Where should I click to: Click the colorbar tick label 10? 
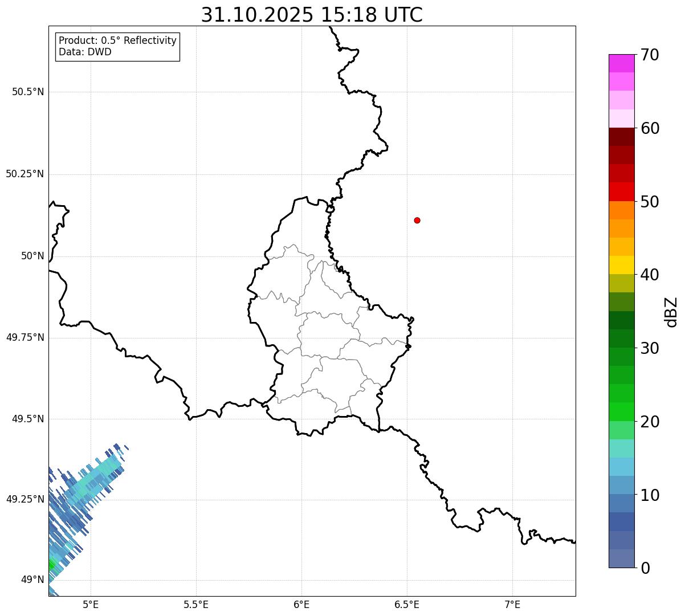pos(650,495)
